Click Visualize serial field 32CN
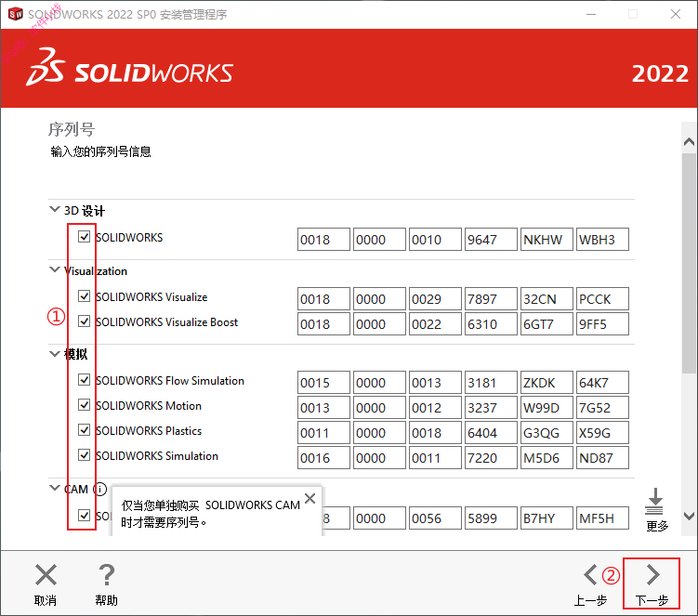698x616 pixels. click(547, 298)
